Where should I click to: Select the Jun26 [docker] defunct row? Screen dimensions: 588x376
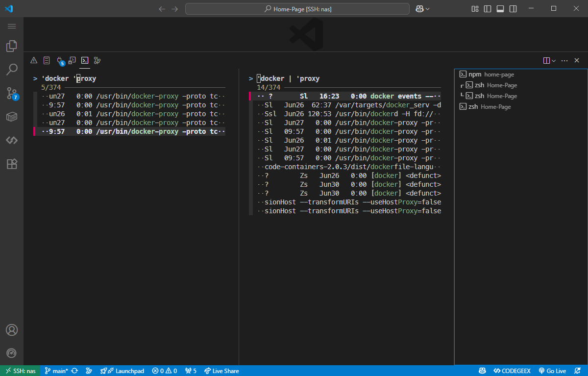point(345,175)
